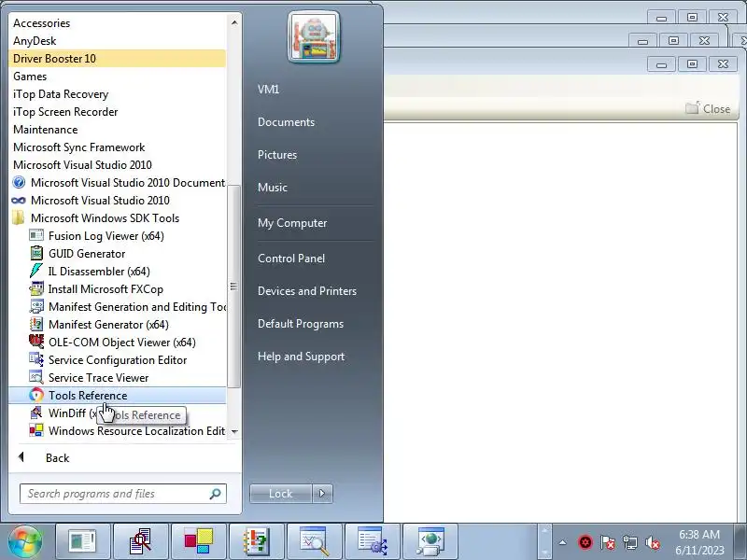The image size is (747, 560).
Task: Open My Computer
Action: [x=292, y=223]
